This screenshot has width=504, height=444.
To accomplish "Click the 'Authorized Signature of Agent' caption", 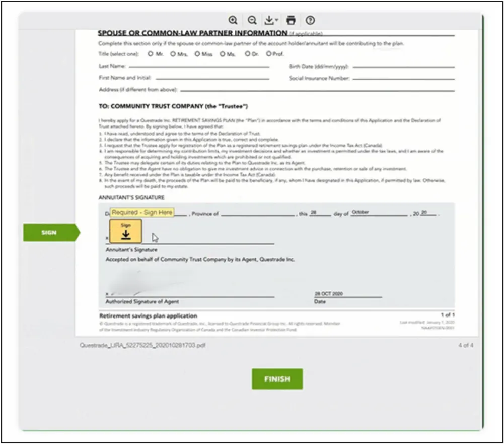I will (x=142, y=301).
